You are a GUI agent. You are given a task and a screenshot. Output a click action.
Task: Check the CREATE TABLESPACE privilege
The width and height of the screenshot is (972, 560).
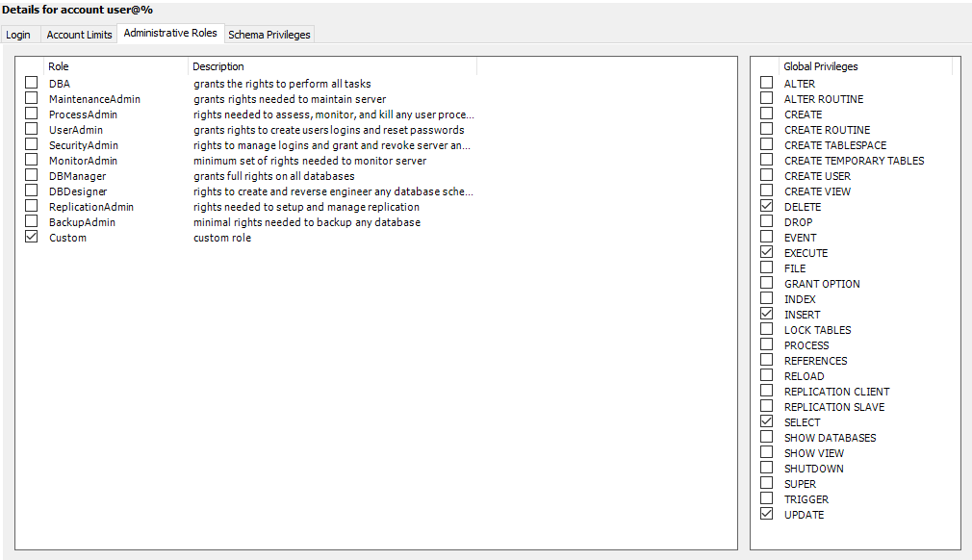[x=767, y=144]
